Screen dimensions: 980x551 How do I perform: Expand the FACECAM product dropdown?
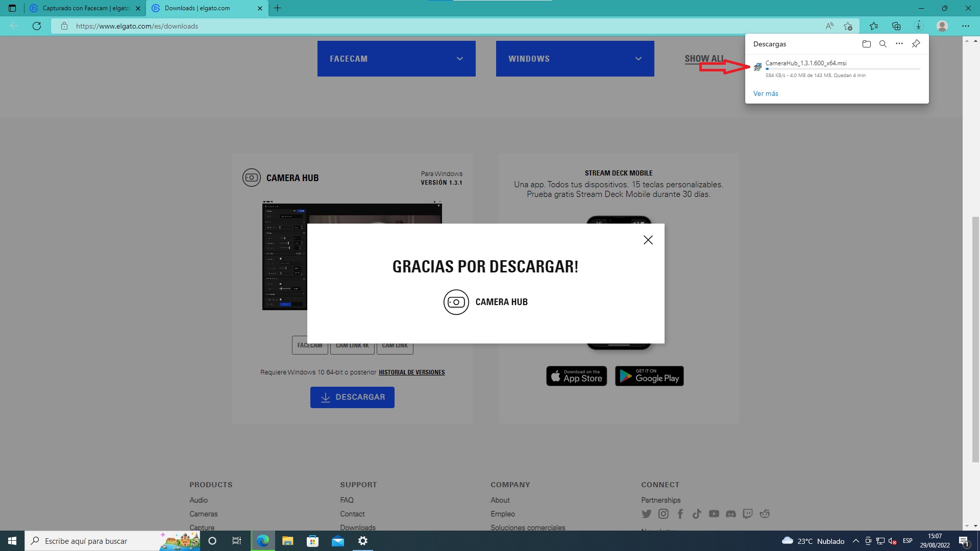click(396, 59)
